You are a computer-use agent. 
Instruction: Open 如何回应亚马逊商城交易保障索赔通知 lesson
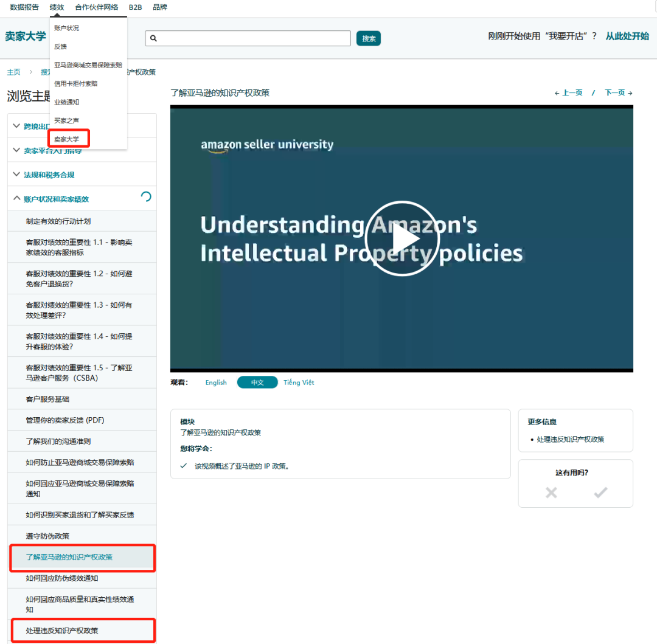(82, 488)
